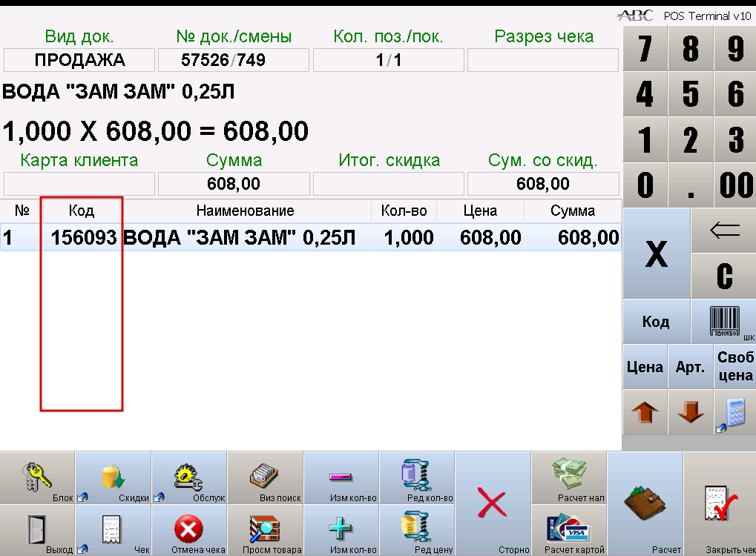Open Ред кол-во quantity editor

417,478
